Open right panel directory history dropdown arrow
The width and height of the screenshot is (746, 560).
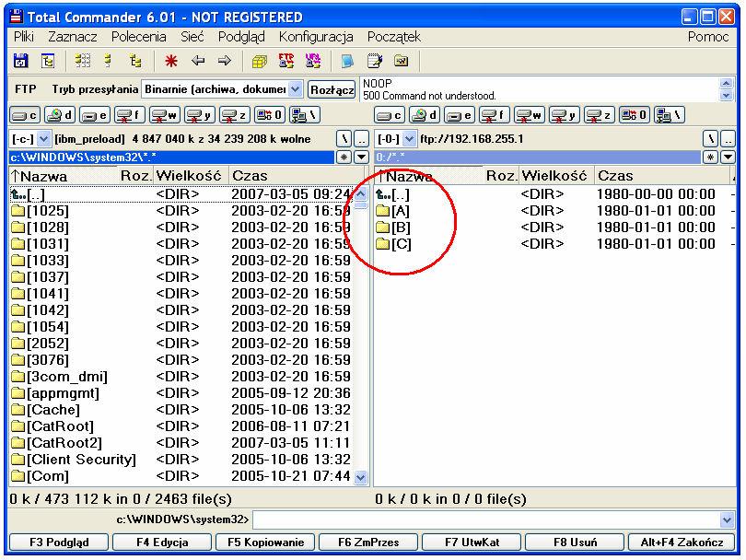click(x=728, y=157)
